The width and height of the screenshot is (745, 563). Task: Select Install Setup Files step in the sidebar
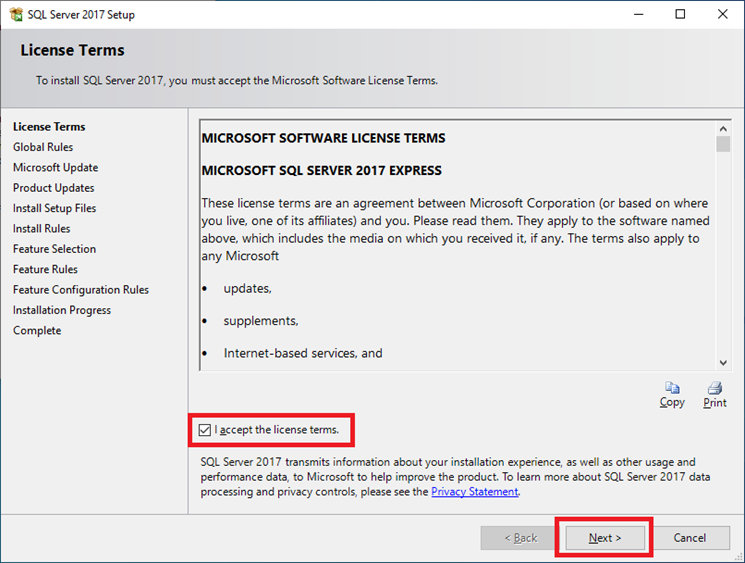tap(54, 209)
